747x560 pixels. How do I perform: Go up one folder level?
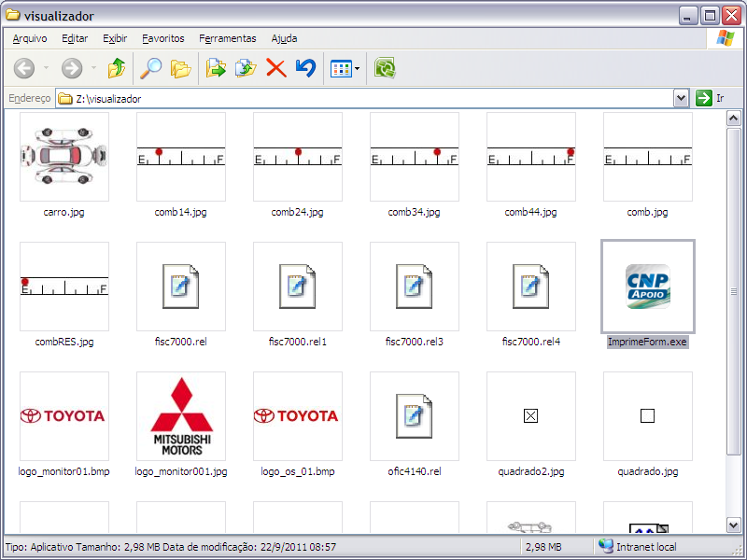116,68
